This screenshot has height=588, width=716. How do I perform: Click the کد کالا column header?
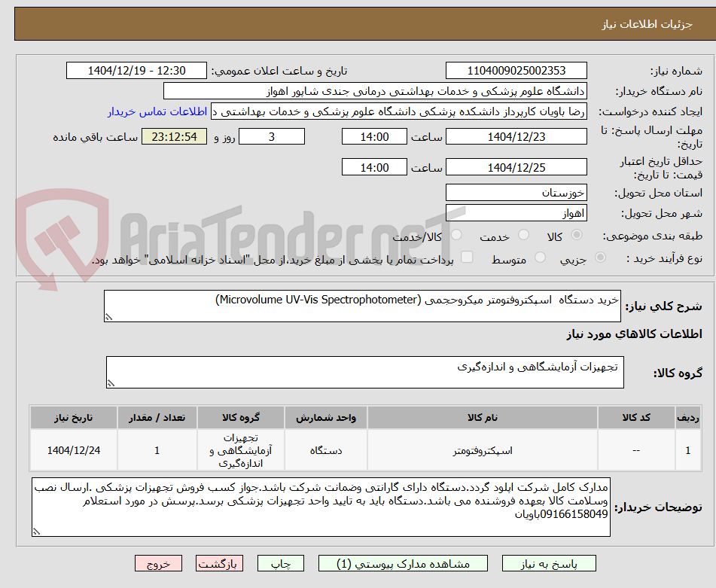click(636, 417)
